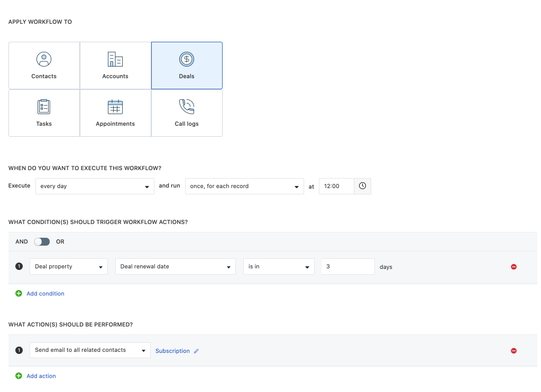Viewport: 541px width, 392px height.
Task: Click the Add action link
Action: click(x=41, y=376)
